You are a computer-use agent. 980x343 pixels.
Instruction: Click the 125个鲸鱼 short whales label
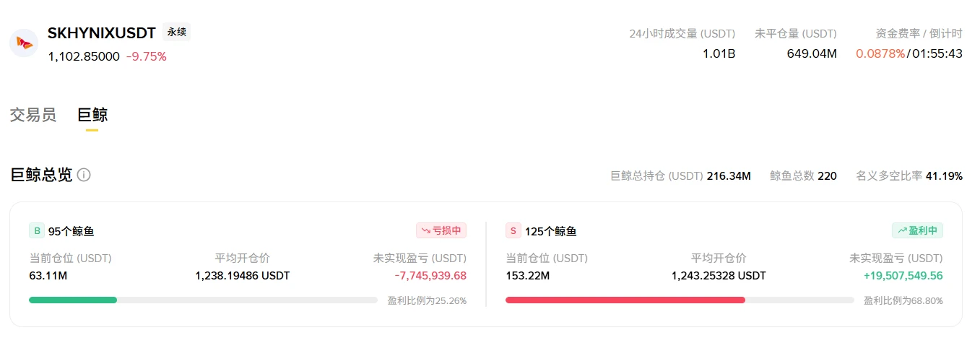551,232
